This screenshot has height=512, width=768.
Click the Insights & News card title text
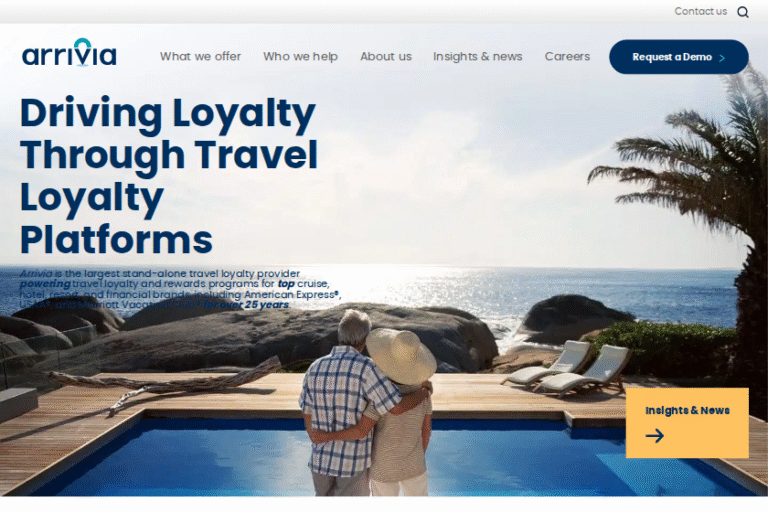[687, 410]
